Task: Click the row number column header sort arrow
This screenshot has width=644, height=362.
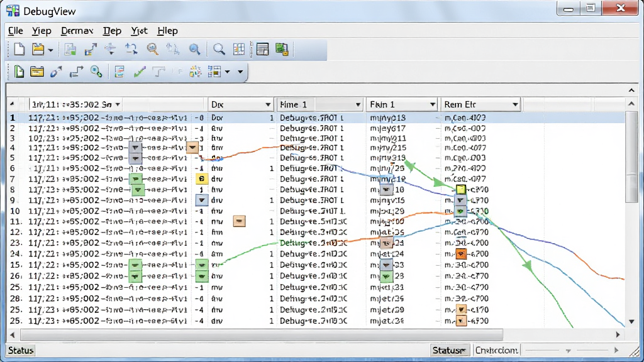Action: [x=13, y=104]
